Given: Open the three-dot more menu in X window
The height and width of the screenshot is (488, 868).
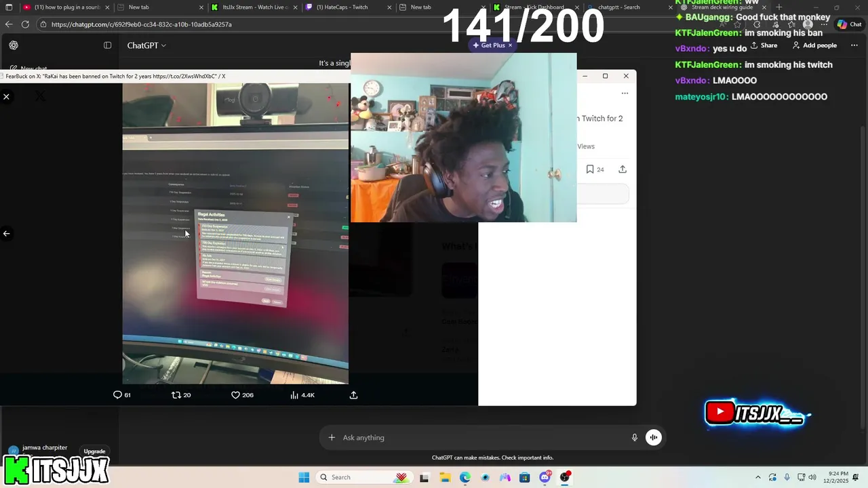Looking at the screenshot, I should (x=625, y=94).
